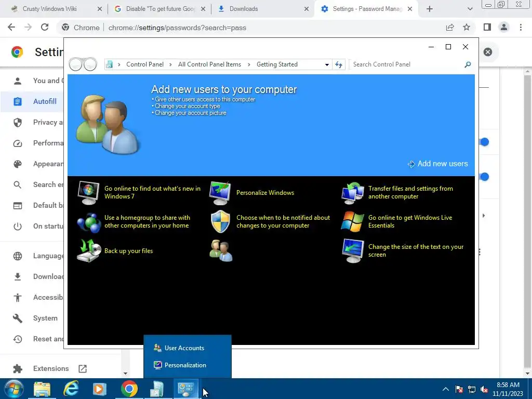Click Chrome icon in taskbar
The height and width of the screenshot is (399, 532).
click(129, 389)
